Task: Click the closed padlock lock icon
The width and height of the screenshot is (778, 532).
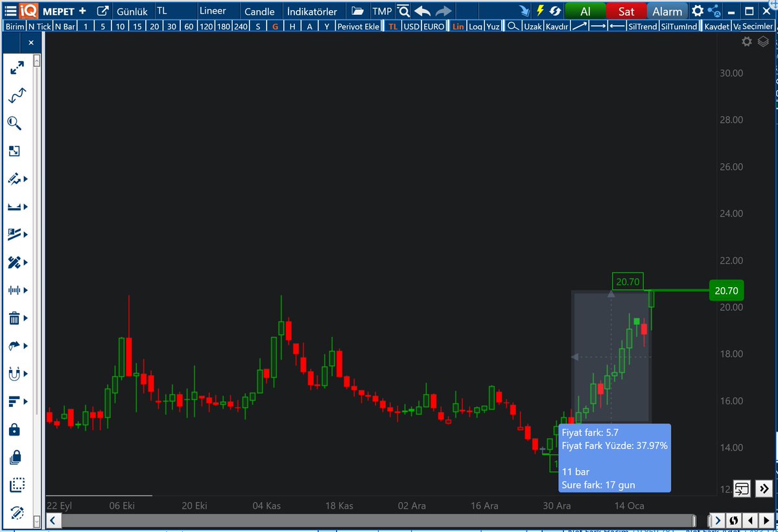Action: click(x=15, y=430)
